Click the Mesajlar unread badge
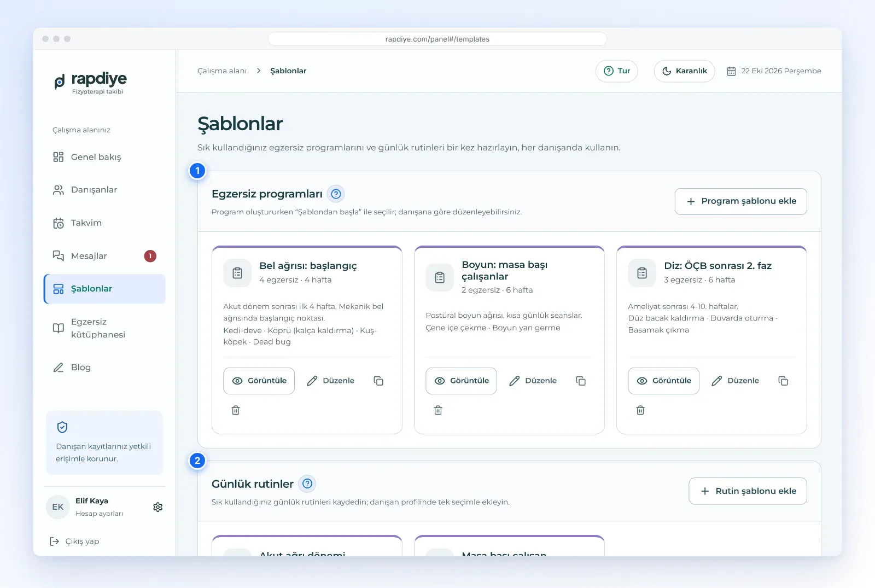The height and width of the screenshot is (588, 875). [150, 256]
